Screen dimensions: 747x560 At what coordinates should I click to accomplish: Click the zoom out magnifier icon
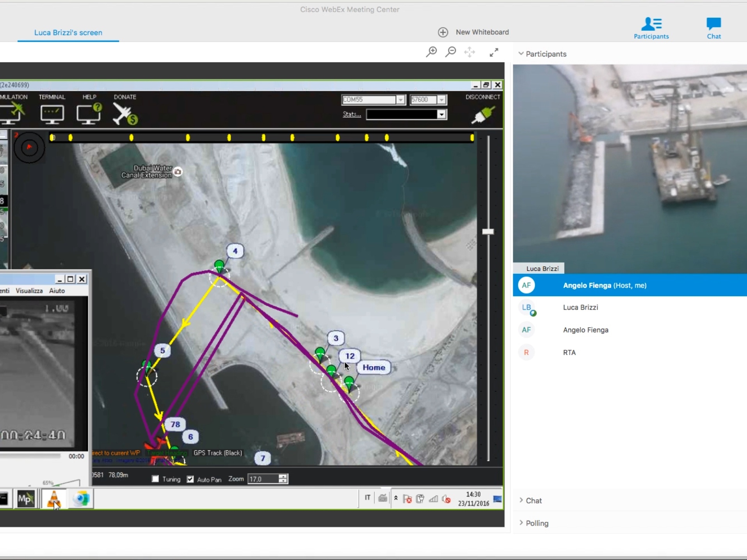[x=450, y=52]
